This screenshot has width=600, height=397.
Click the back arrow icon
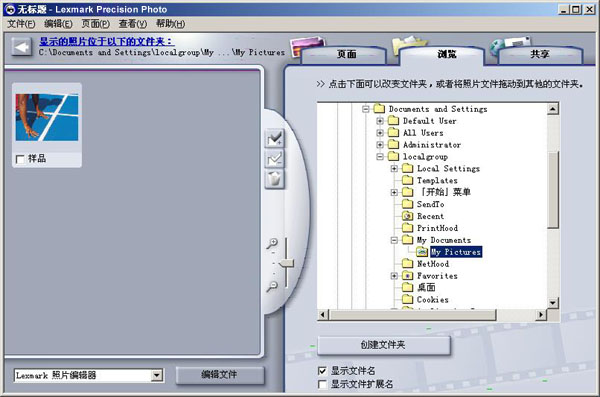pyautogui.click(x=21, y=47)
